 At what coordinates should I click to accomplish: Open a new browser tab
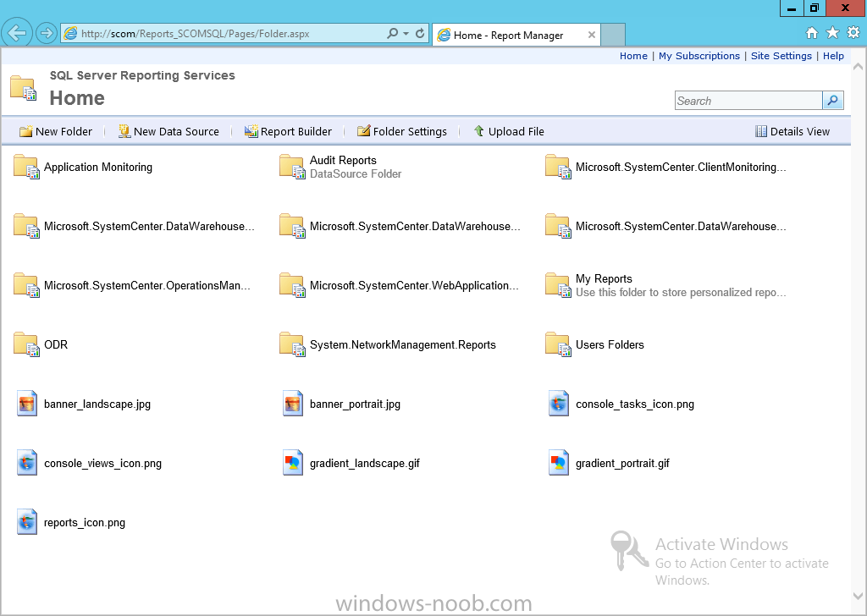point(613,34)
